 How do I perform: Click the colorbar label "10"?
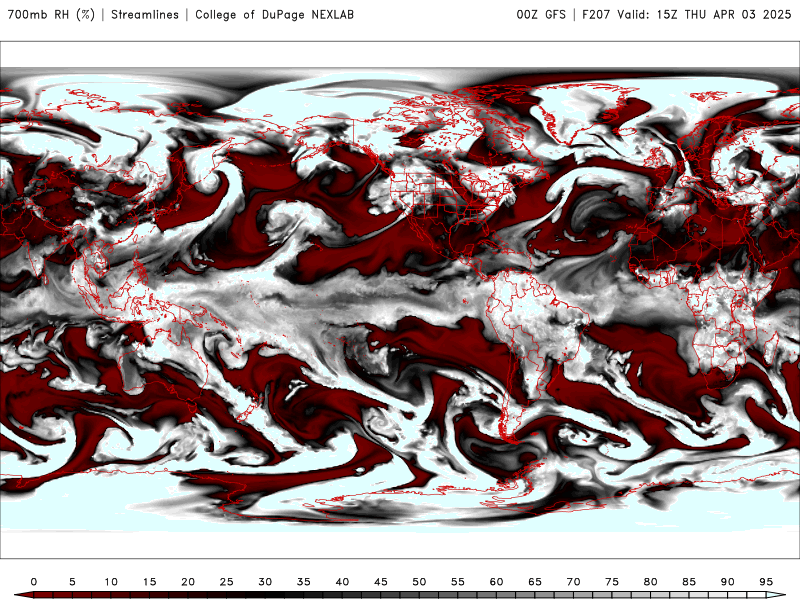111,582
